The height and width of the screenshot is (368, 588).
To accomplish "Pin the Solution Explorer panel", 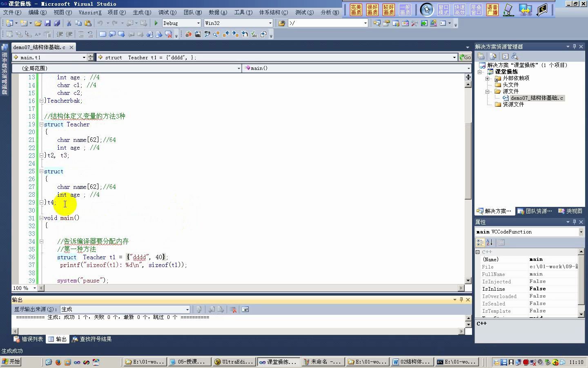I will click(x=575, y=47).
